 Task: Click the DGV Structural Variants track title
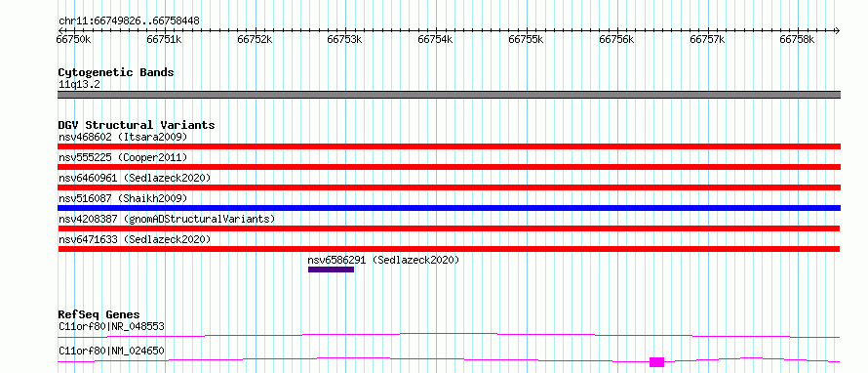(137, 125)
